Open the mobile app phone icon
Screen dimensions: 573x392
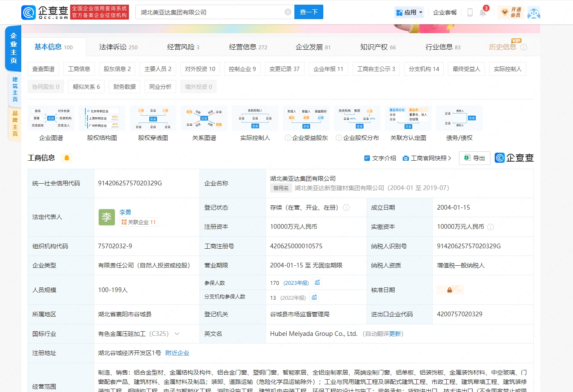470,12
